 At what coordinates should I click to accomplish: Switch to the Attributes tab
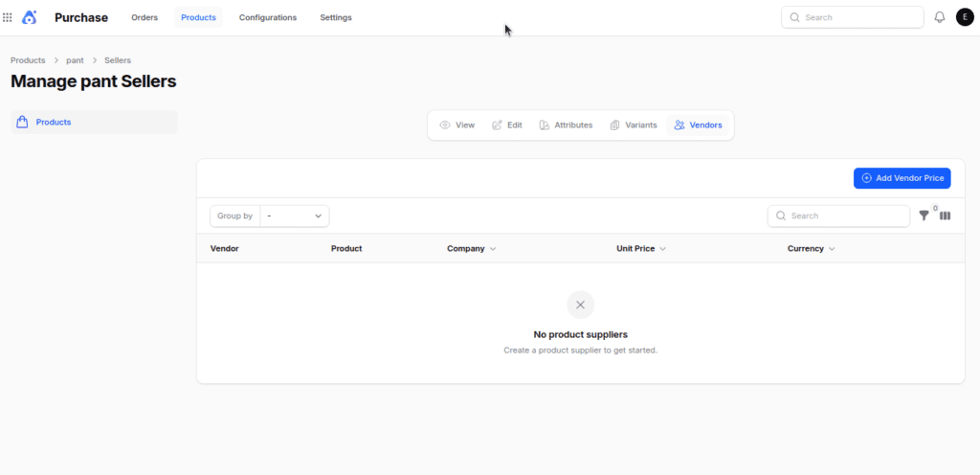click(x=566, y=125)
